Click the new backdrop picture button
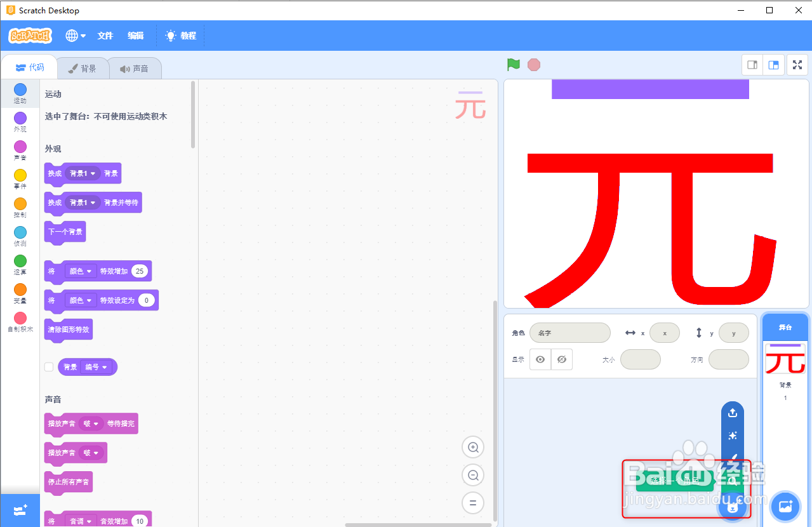The height and width of the screenshot is (527, 812). [785, 506]
